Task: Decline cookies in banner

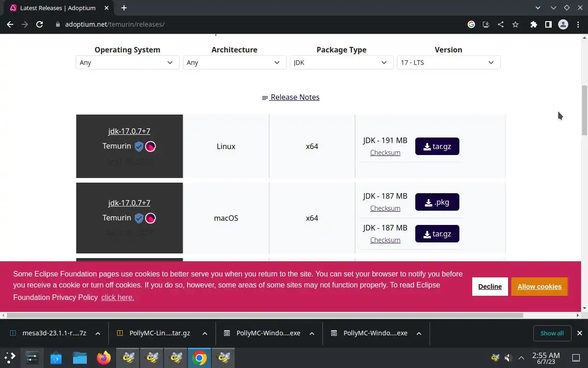Action: [x=490, y=287]
